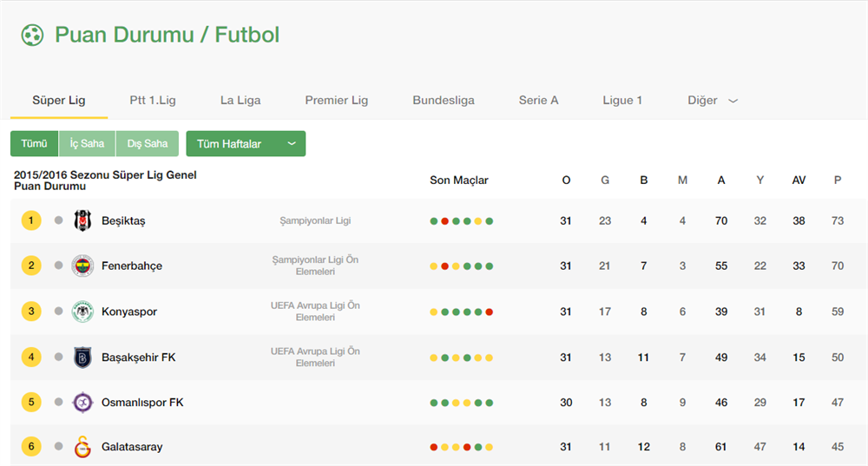The image size is (868, 466).
Task: Open the Galatasaray team link
Action: 132,448
